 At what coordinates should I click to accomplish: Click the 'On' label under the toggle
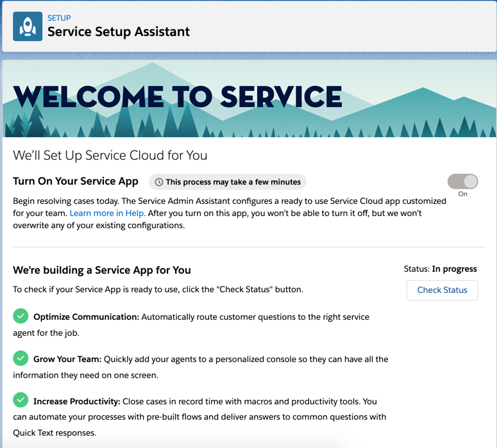click(x=462, y=194)
